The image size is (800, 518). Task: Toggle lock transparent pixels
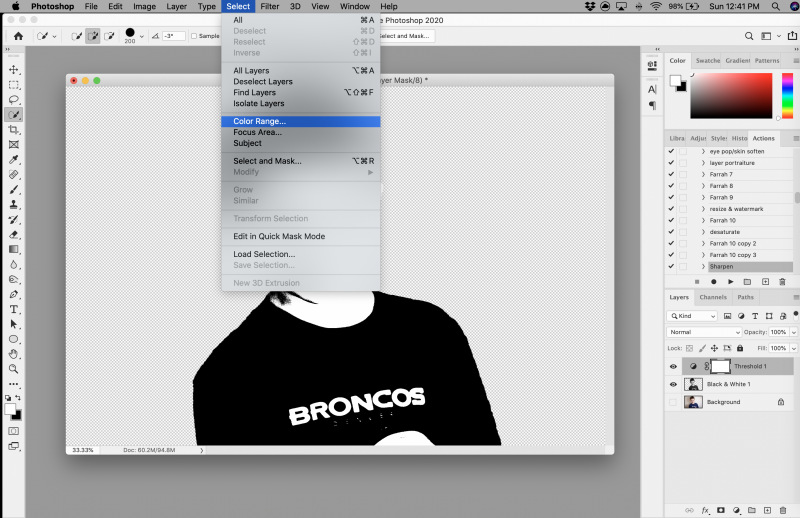point(689,349)
